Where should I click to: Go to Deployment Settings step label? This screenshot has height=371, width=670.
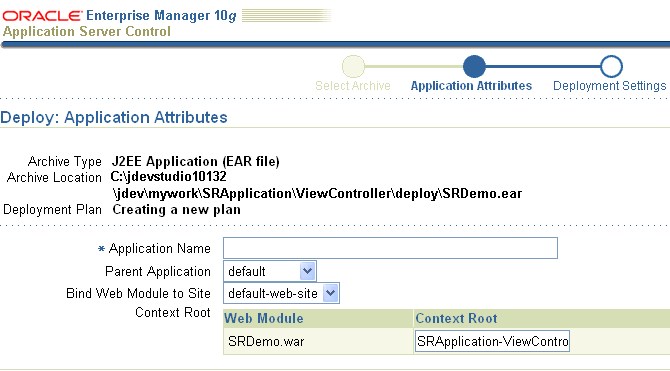610,86
